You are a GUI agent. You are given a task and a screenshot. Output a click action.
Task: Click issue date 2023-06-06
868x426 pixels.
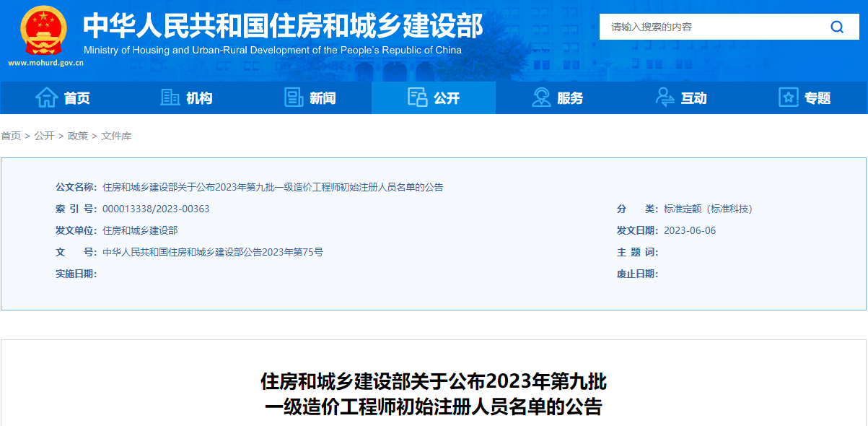[x=690, y=230]
